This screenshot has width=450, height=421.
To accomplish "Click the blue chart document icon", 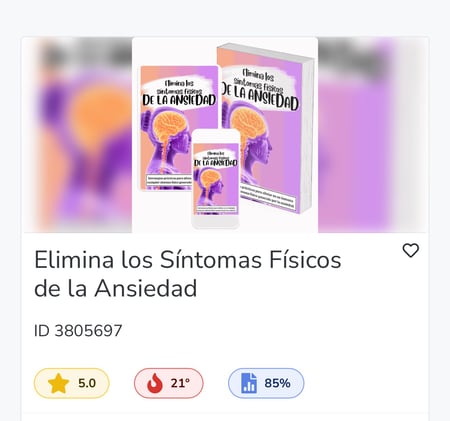I will click(249, 383).
